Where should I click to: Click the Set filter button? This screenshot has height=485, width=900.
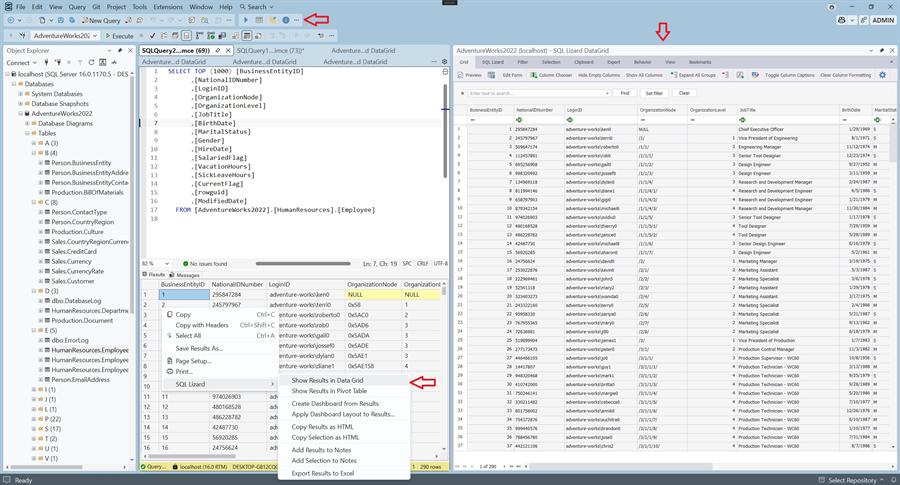[x=654, y=93]
